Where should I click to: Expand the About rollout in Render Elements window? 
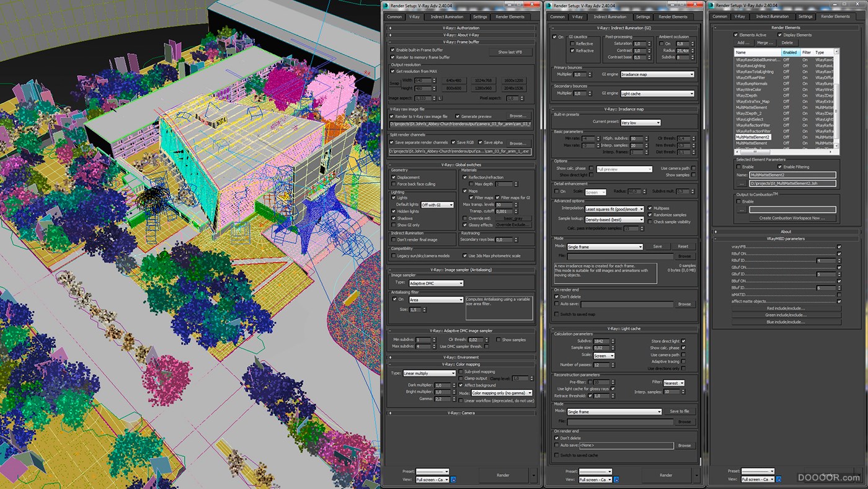click(786, 232)
